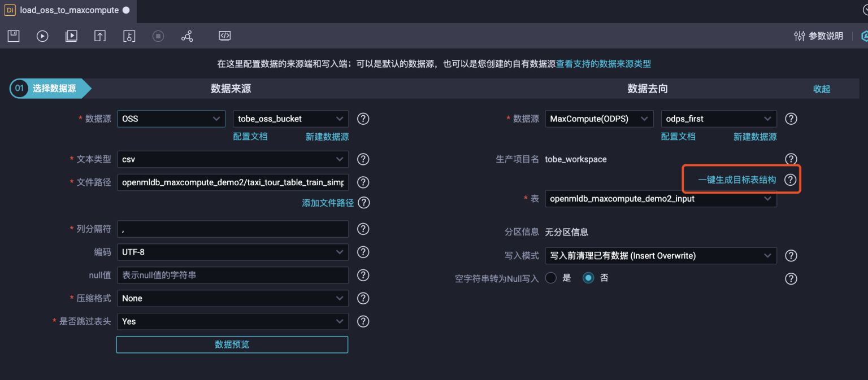Click 配置文档 link under 数据去向
The width and height of the screenshot is (868, 380).
[678, 137]
